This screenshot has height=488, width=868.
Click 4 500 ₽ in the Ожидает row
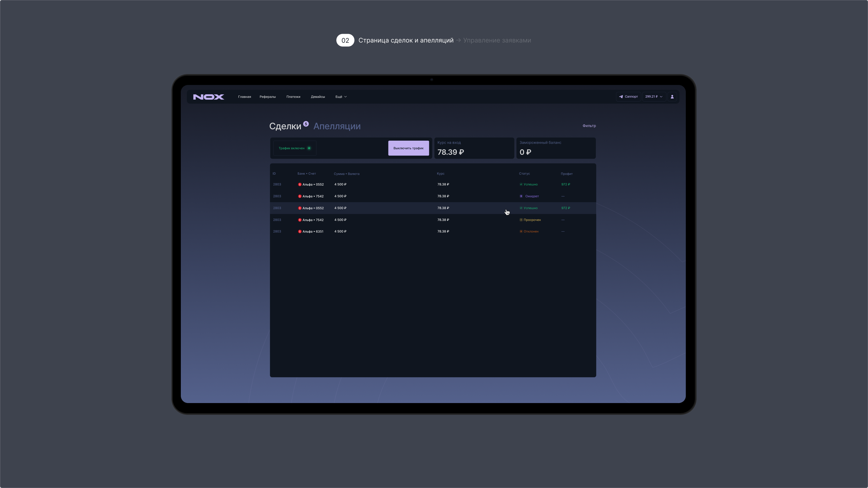340,196
